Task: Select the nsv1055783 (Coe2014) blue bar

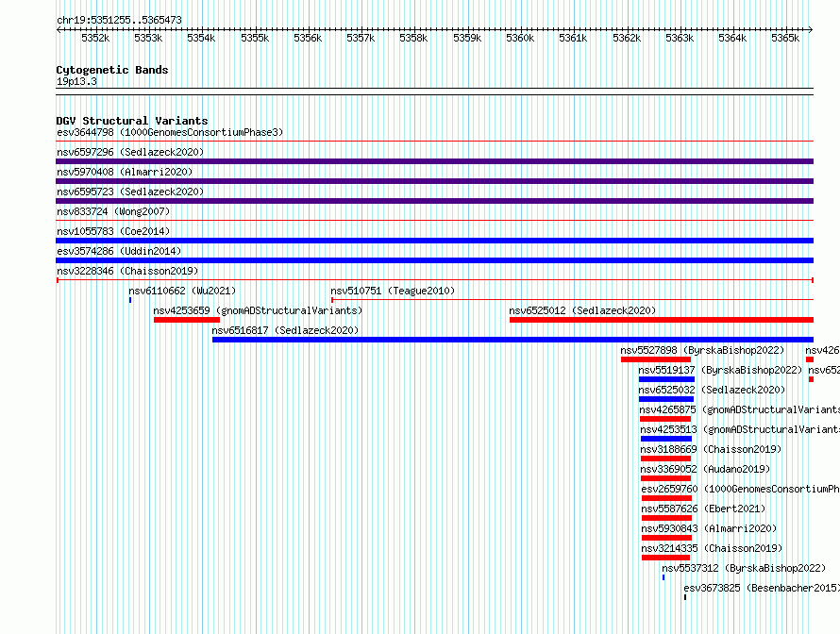Action: click(x=435, y=241)
